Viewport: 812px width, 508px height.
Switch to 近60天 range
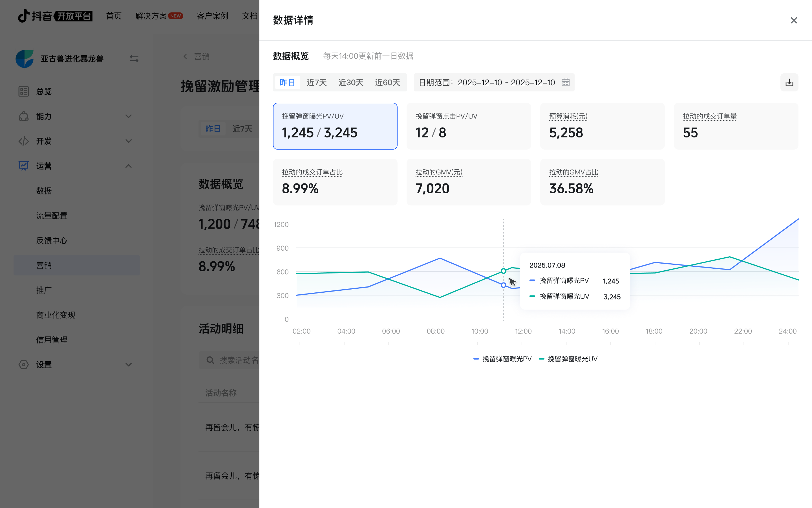387,82
